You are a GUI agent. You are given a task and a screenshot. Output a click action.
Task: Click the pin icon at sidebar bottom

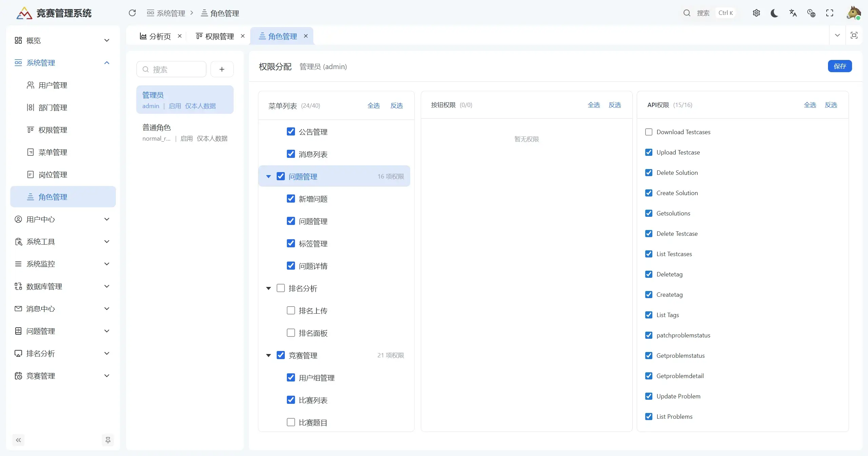point(108,440)
